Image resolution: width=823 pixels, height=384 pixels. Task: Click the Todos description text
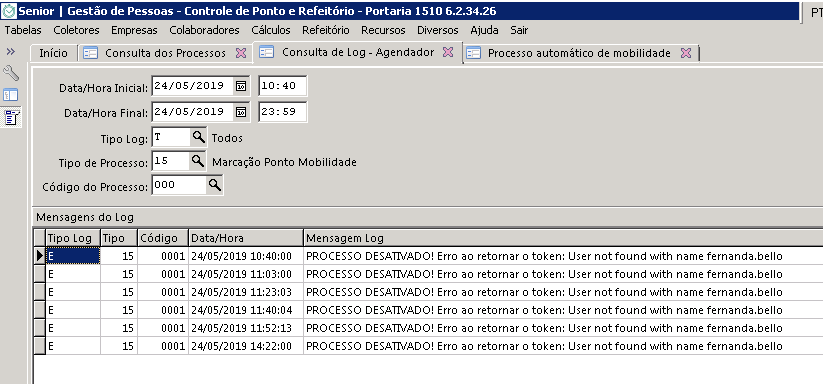tap(227, 138)
